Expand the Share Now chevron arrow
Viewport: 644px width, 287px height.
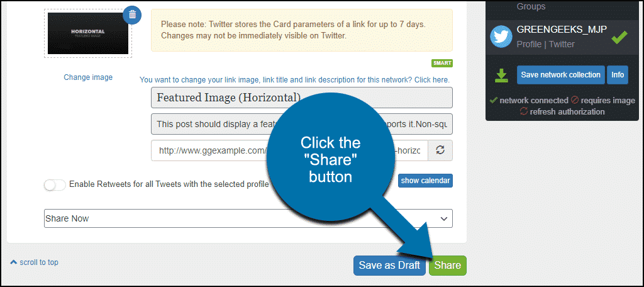click(444, 219)
